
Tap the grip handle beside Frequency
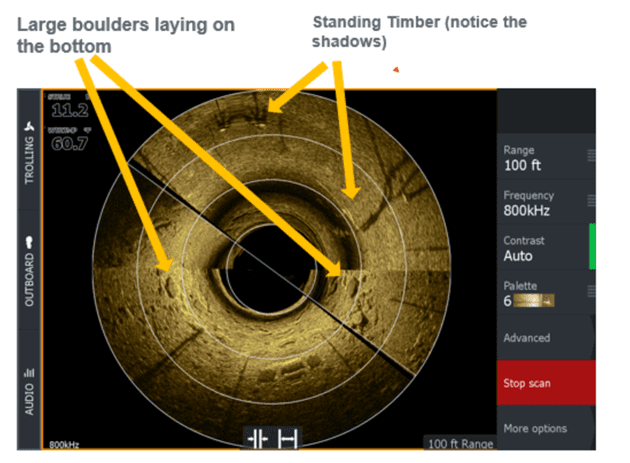[591, 201]
